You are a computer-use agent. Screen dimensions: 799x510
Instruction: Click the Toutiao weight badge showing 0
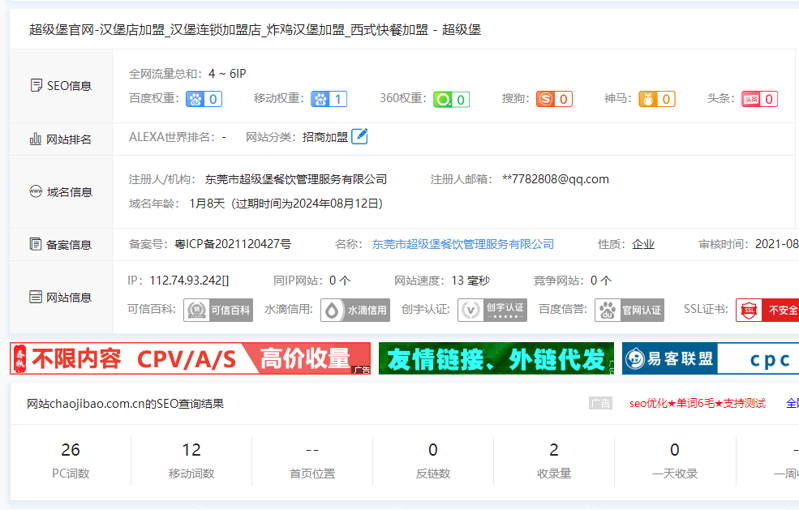coord(760,99)
